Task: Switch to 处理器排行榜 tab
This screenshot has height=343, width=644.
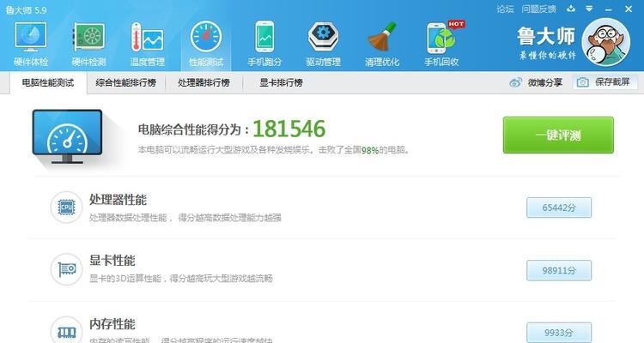Action: tap(204, 83)
